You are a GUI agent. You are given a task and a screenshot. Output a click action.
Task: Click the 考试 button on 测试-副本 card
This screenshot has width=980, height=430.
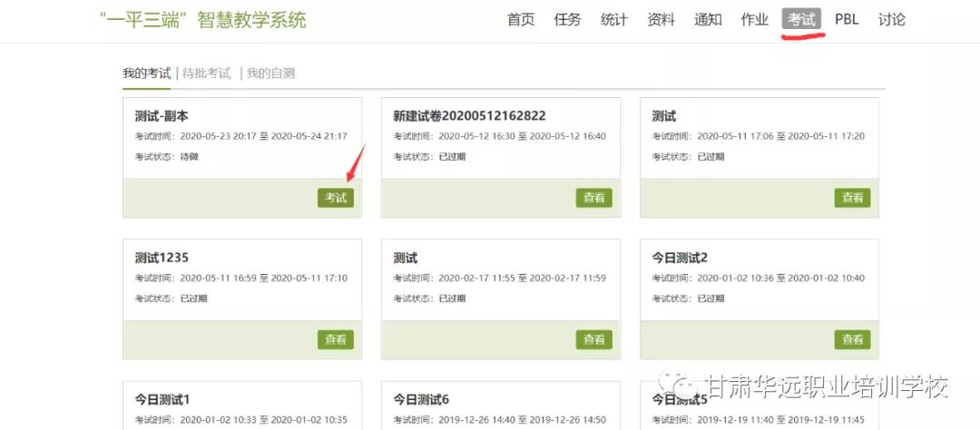tap(336, 198)
